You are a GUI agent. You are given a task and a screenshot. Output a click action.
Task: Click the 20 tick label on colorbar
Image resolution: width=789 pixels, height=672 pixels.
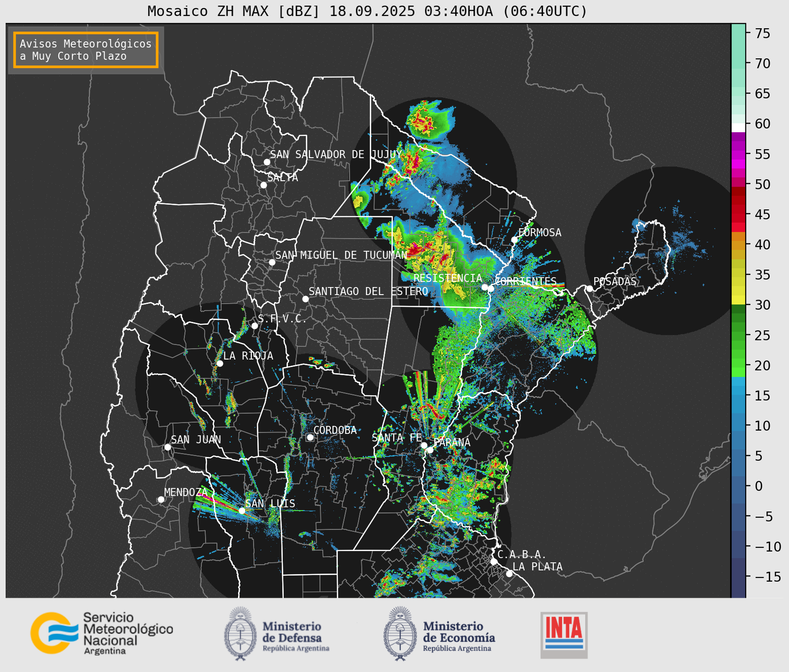click(x=763, y=366)
